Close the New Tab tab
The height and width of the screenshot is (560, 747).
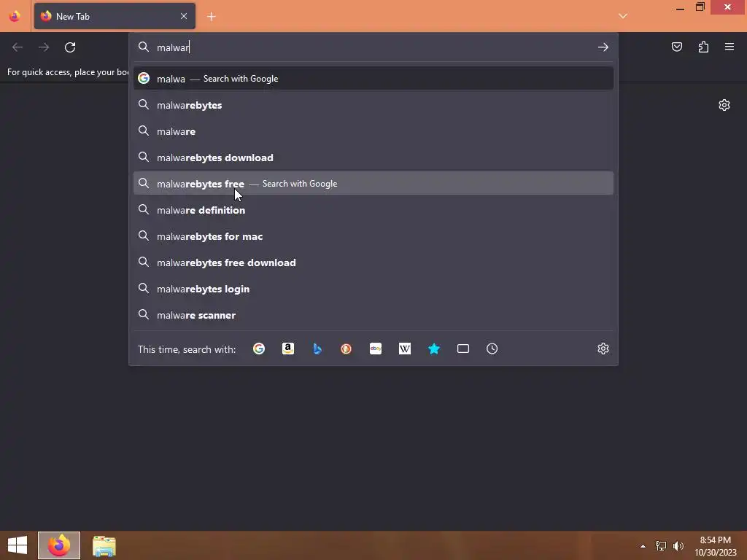pyautogui.click(x=184, y=16)
